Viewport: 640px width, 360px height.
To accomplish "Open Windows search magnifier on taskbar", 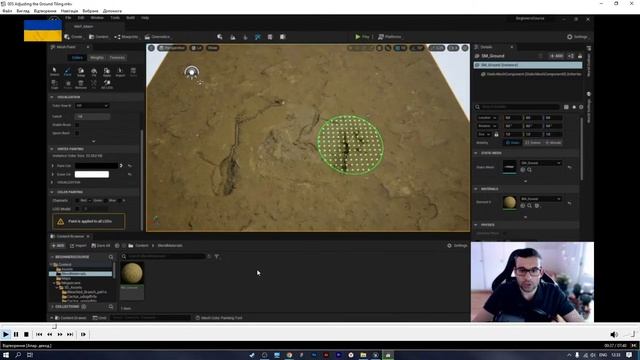I will pyautogui.click(x=18, y=355).
